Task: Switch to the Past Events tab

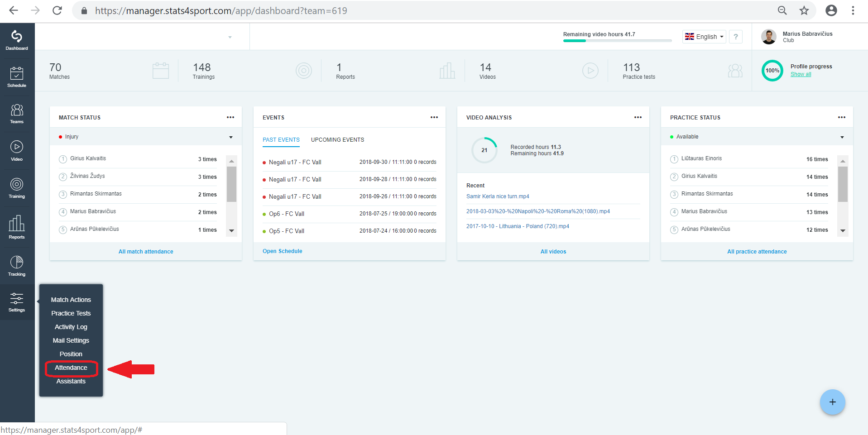Action: click(281, 140)
